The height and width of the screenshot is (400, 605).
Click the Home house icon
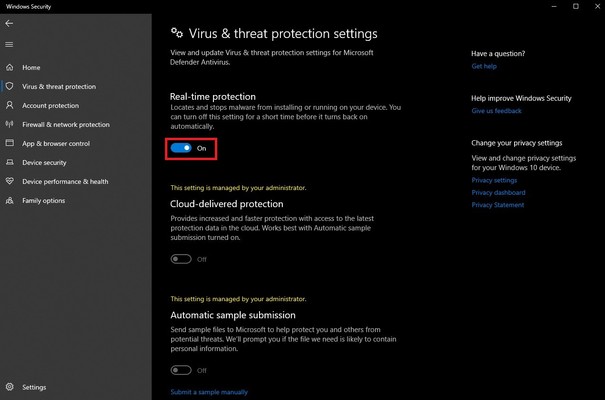coord(10,68)
